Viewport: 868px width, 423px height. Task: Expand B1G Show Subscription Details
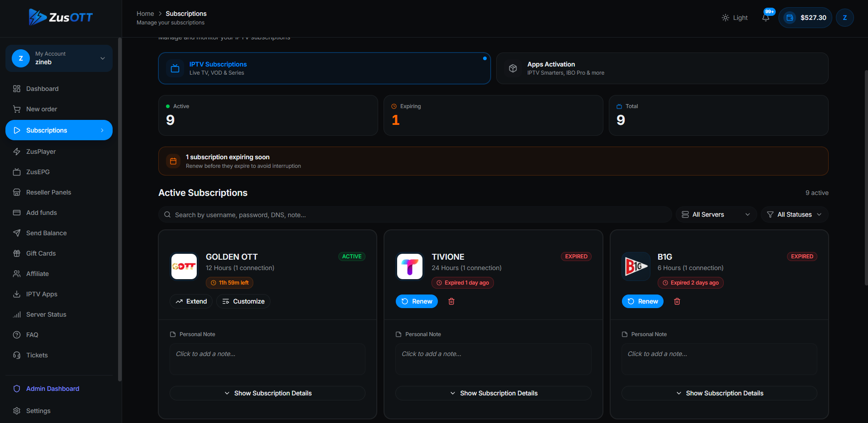(719, 393)
